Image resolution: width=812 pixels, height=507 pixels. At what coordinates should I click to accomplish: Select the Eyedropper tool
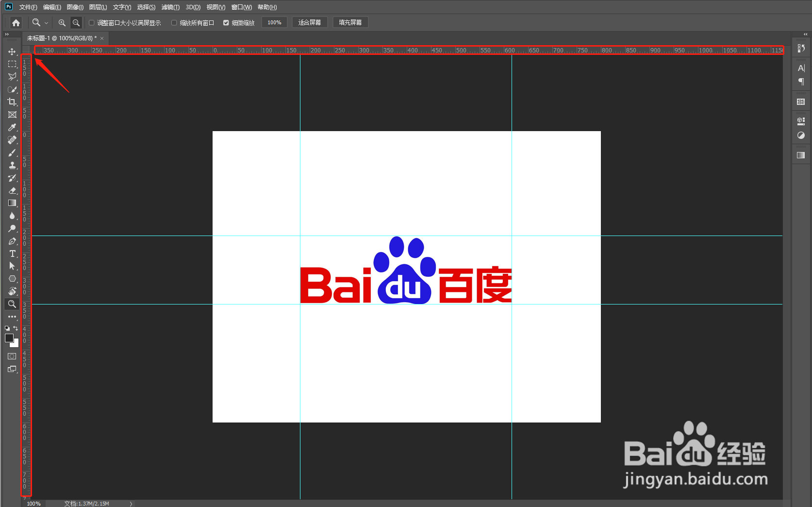(12, 127)
